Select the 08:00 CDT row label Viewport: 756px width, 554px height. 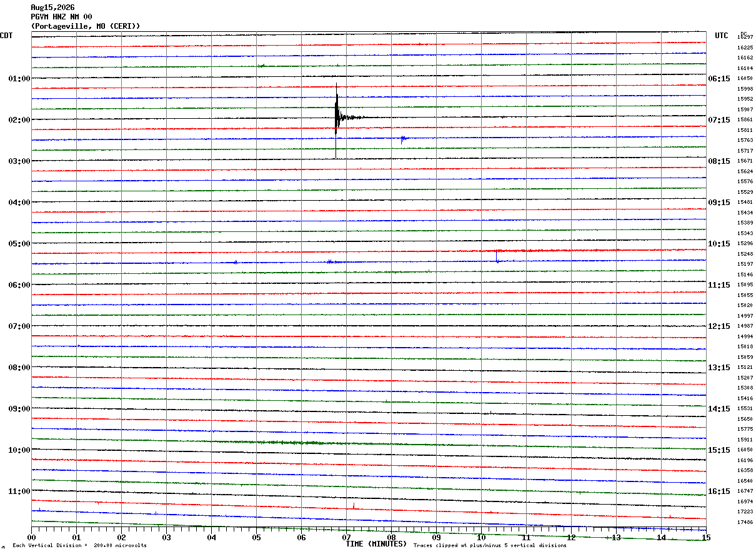point(19,368)
